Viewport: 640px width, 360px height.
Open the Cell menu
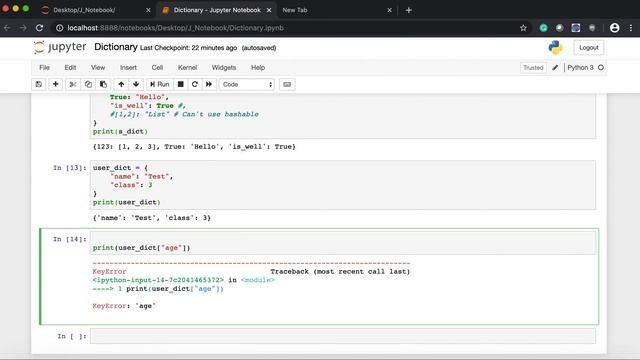[x=157, y=67]
